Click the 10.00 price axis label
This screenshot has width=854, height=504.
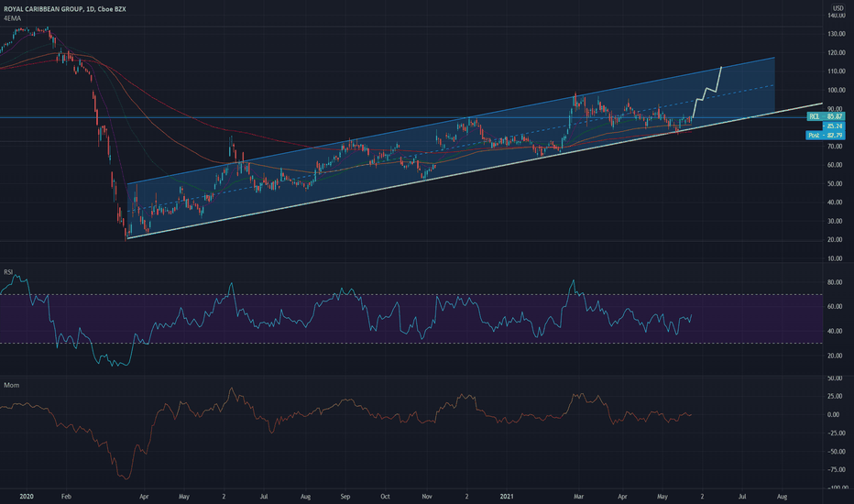(x=836, y=258)
